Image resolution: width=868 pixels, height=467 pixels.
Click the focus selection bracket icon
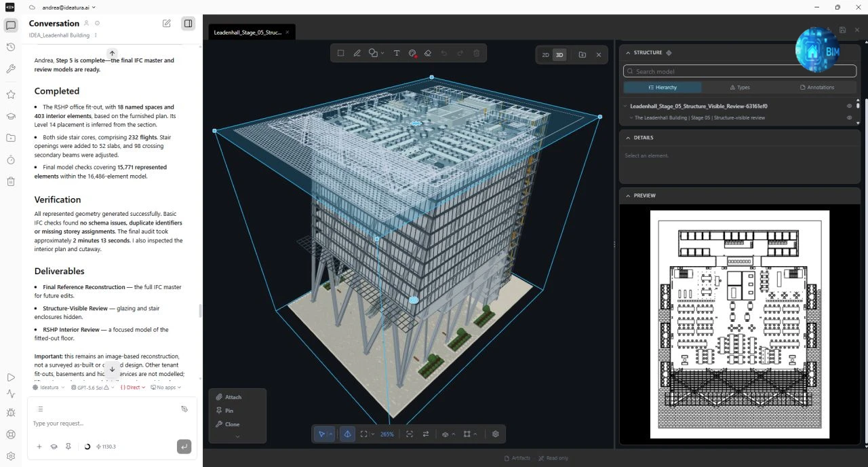(x=410, y=434)
